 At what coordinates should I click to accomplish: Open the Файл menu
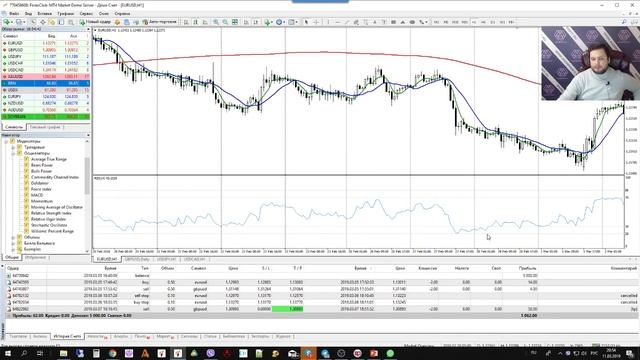tap(14, 13)
